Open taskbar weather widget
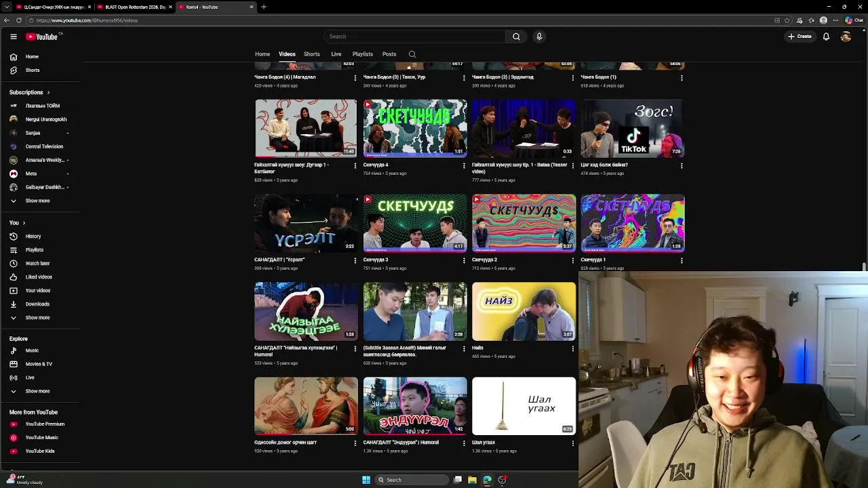Viewport: 868px width, 488px height. coord(24,480)
